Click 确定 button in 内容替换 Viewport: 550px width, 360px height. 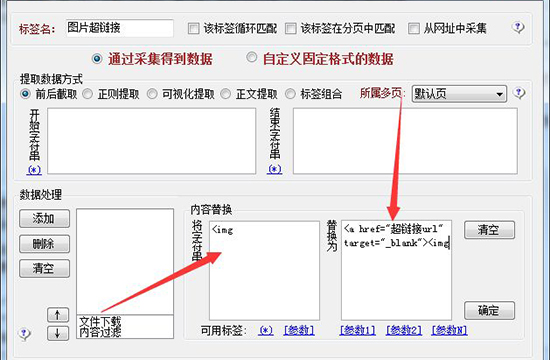489,311
